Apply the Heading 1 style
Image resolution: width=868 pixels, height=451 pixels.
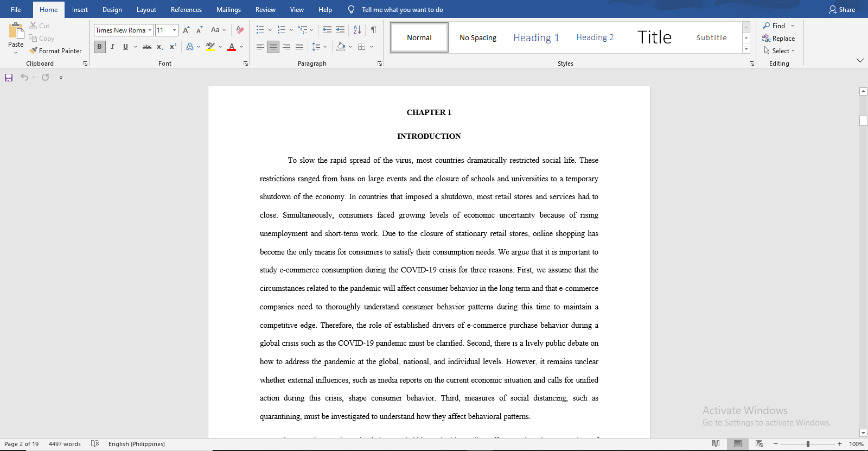click(536, 37)
